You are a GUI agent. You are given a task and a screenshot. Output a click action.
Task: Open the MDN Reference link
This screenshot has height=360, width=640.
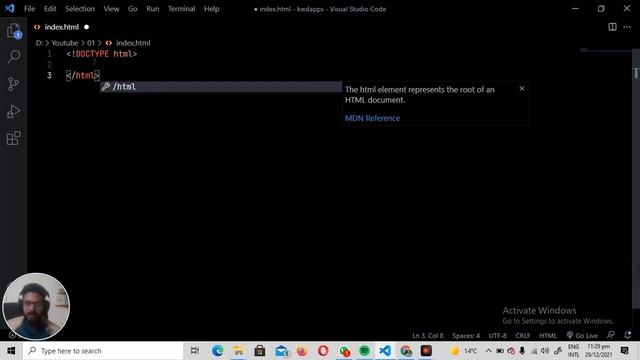[372, 118]
